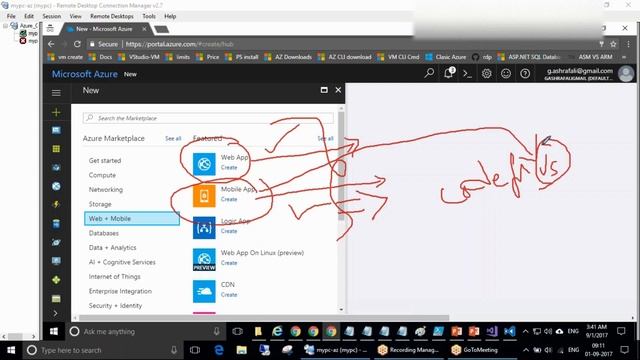Click the Search the Marketplace field
640x360 pixels.
[x=208, y=118]
